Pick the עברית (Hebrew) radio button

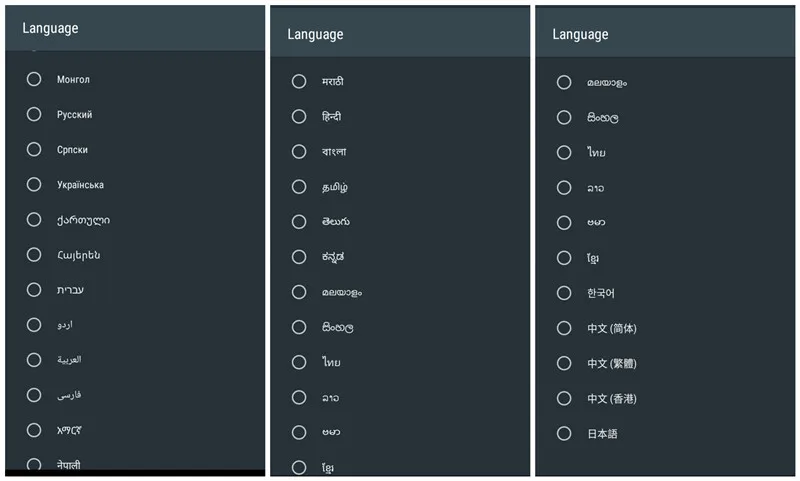point(34,290)
